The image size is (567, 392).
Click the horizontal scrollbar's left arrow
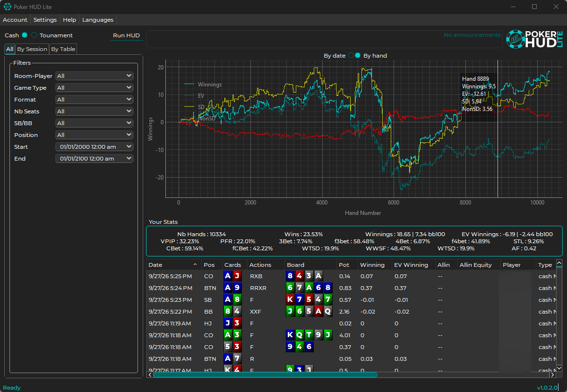point(150,375)
